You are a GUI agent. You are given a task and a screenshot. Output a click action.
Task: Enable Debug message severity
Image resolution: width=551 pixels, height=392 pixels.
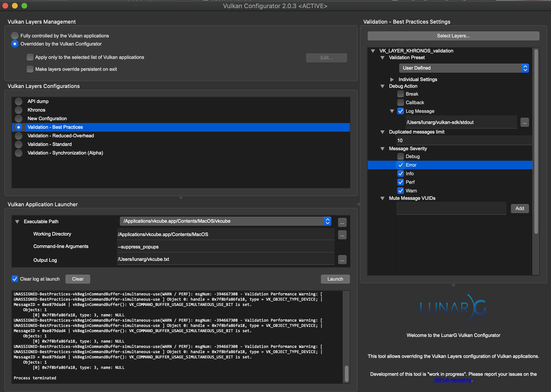tap(400, 156)
